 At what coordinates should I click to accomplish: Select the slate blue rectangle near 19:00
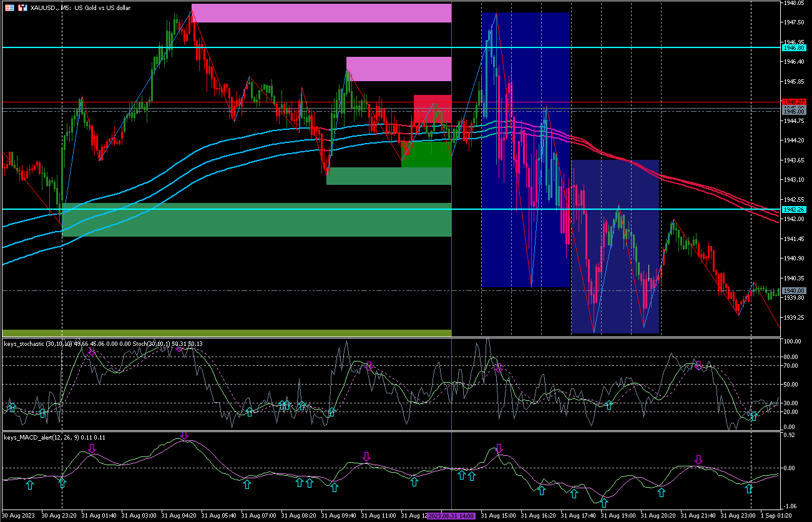click(x=615, y=247)
